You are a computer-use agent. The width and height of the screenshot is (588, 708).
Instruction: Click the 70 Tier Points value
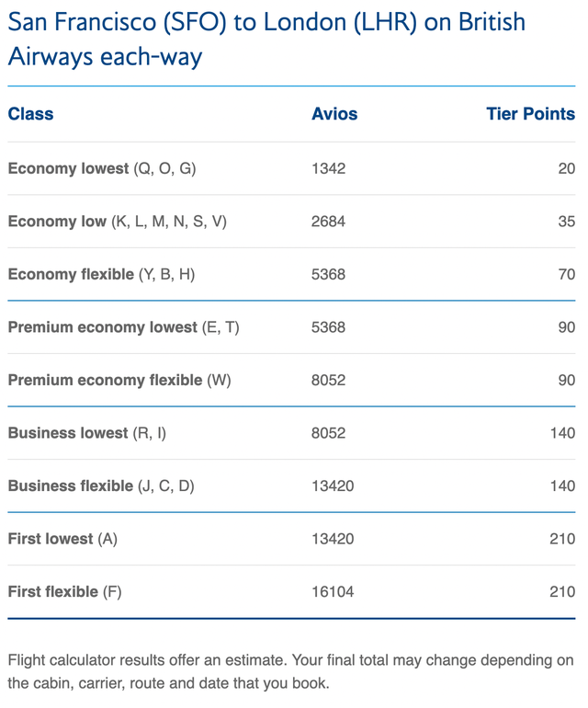(566, 274)
